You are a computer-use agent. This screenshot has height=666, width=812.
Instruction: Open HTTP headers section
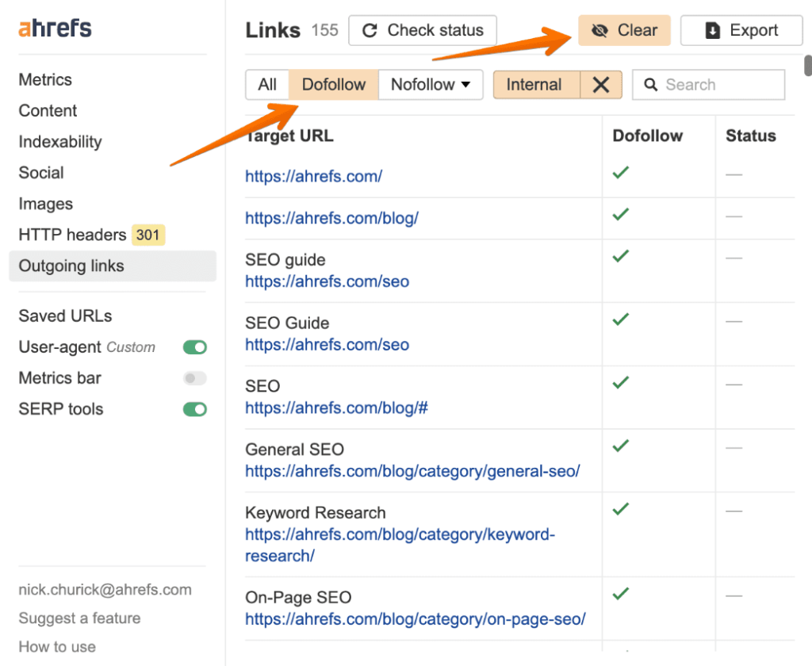point(72,235)
